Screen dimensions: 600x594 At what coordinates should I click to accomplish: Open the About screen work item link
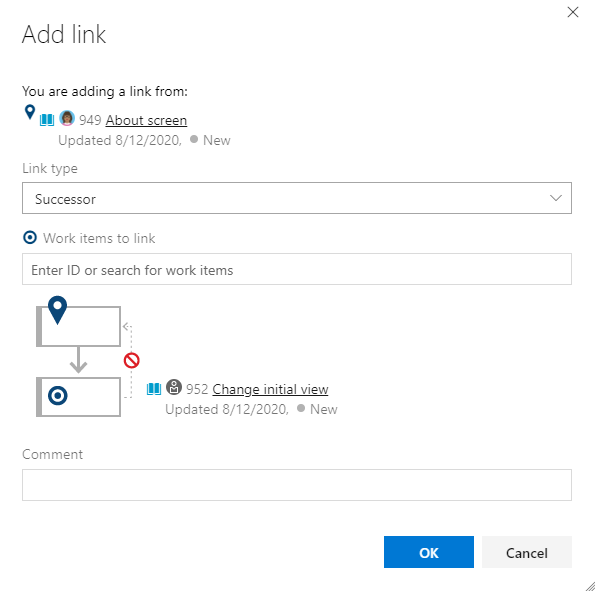(x=146, y=120)
